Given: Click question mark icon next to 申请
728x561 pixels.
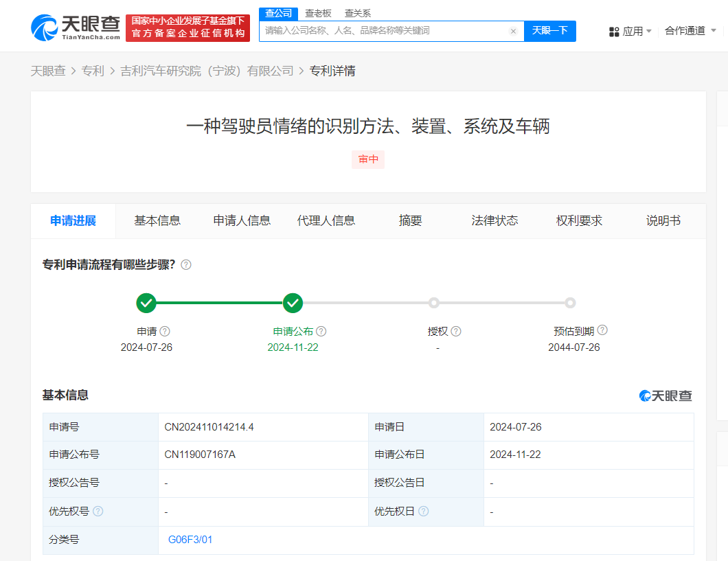Looking at the screenshot, I should click(x=165, y=331).
